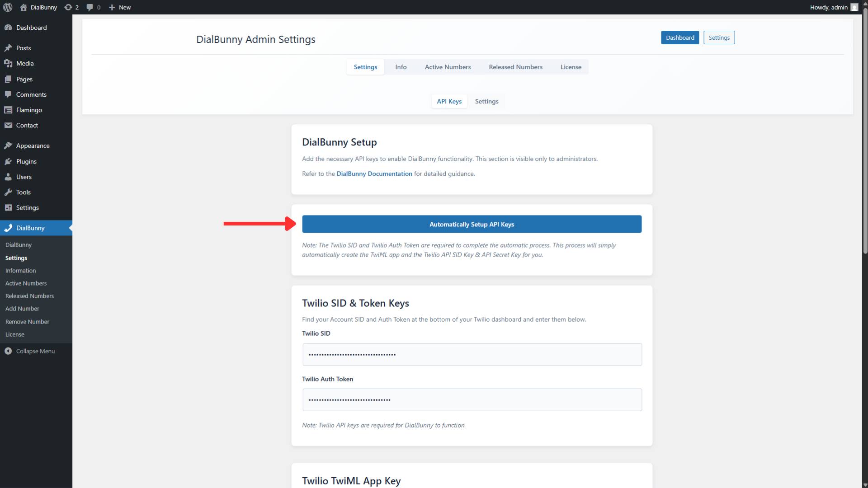Switch to the Info tab
This screenshot has height=488, width=868.
(x=400, y=67)
